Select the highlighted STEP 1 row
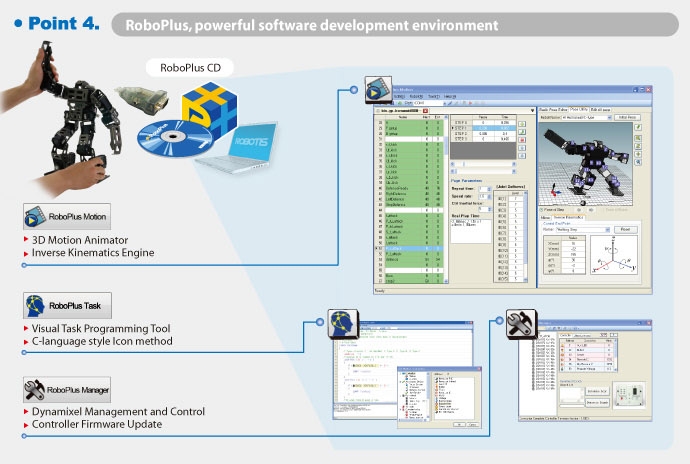690x464 pixels. [484, 128]
